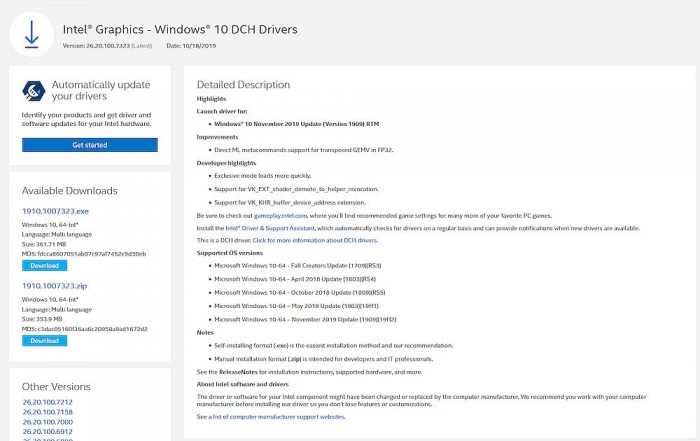Click the Developer highlights subheading
Screen dimensions: 700x441
point(226,163)
